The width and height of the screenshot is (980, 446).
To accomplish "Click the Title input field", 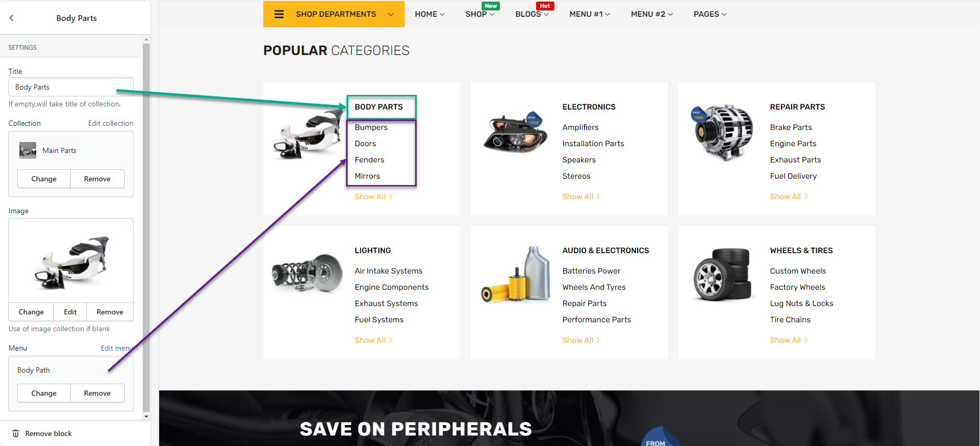I will pyautogui.click(x=71, y=87).
